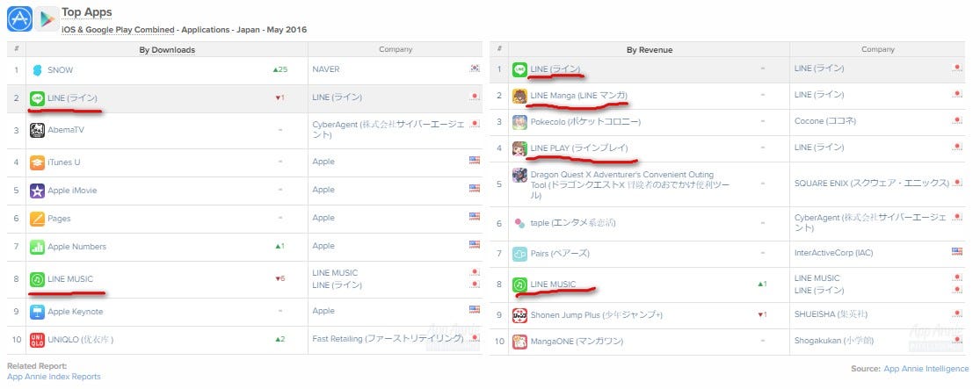Screen dimensions: 980x389
Task: Click the MangaONE app icon
Action: (x=520, y=341)
